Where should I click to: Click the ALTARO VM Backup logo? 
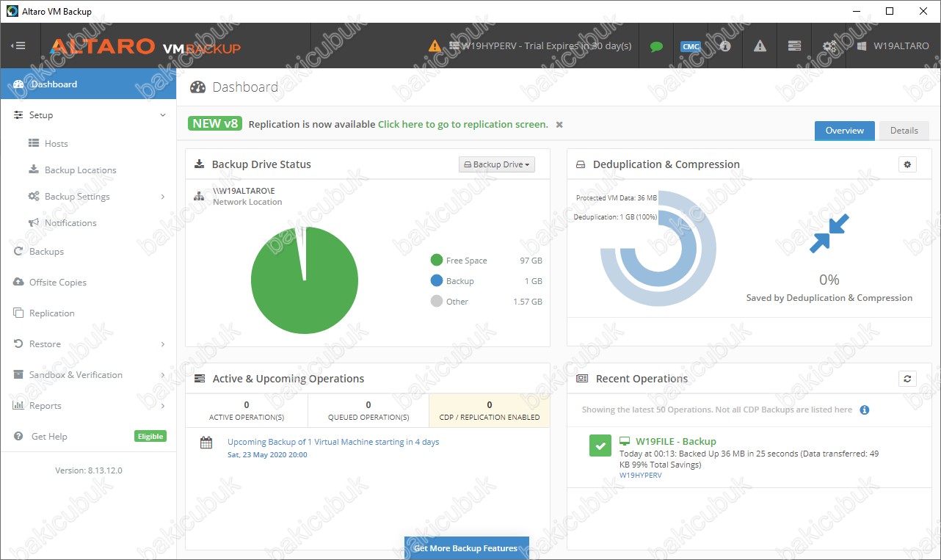145,47
